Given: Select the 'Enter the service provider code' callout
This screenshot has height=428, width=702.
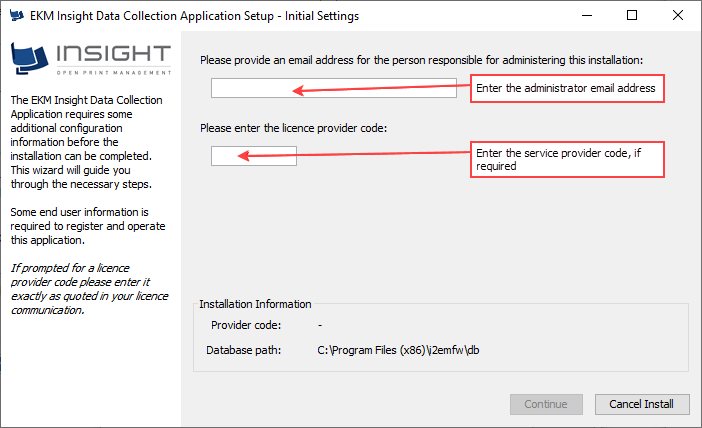Looking at the screenshot, I should 567,160.
